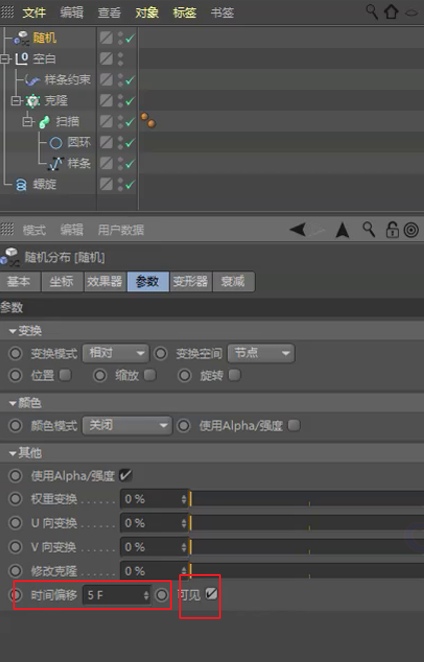This screenshot has height=662, width=424.
Task: Open the 变换空间 dropdown set to 节点
Action: coord(261,353)
